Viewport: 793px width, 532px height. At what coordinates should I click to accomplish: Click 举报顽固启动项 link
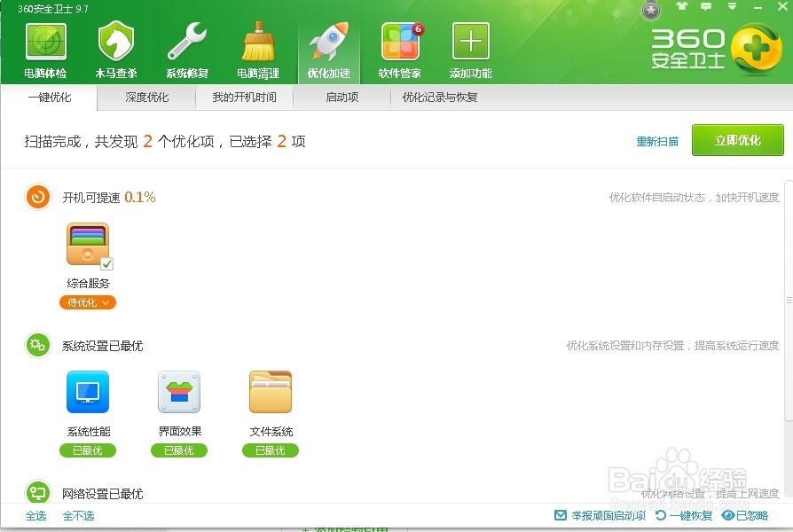click(x=601, y=516)
